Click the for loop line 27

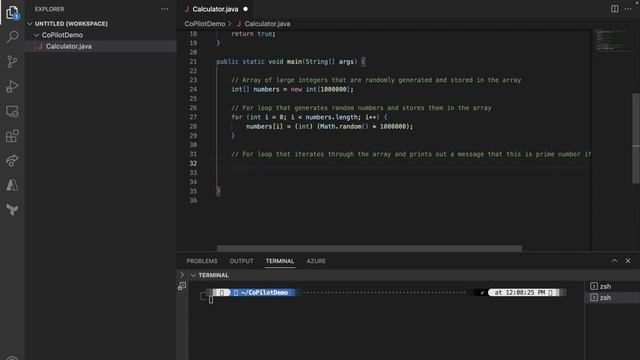point(309,117)
